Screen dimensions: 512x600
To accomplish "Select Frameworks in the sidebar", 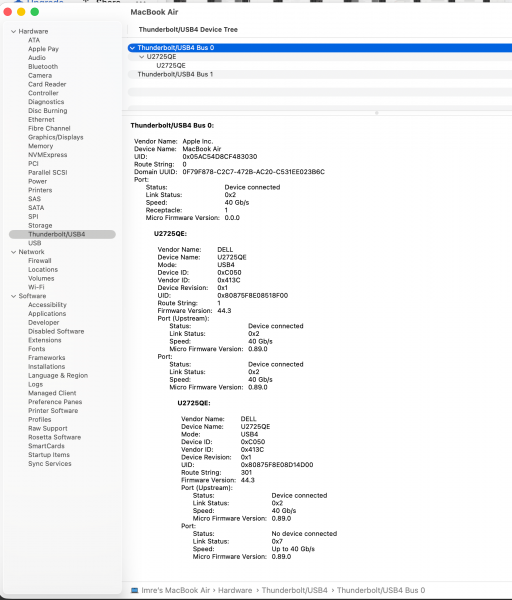I will (x=46, y=358).
